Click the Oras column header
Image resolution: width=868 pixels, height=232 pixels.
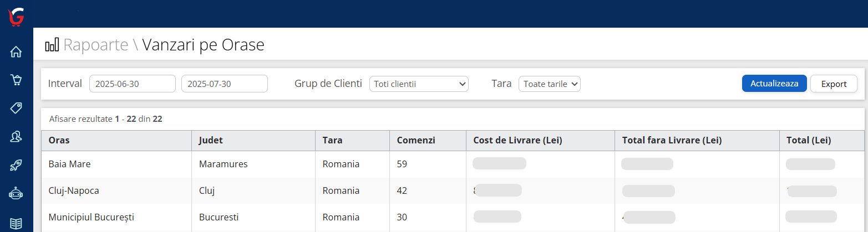(x=58, y=141)
